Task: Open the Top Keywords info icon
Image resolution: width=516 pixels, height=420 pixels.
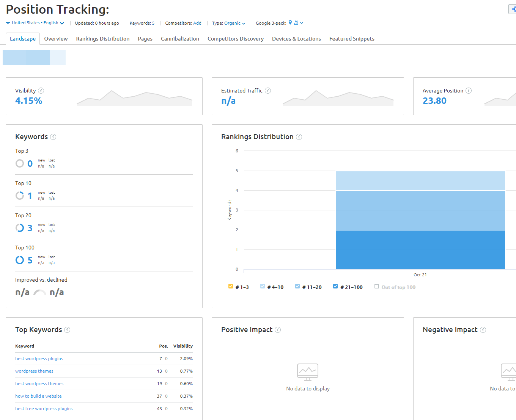Action: point(68,330)
